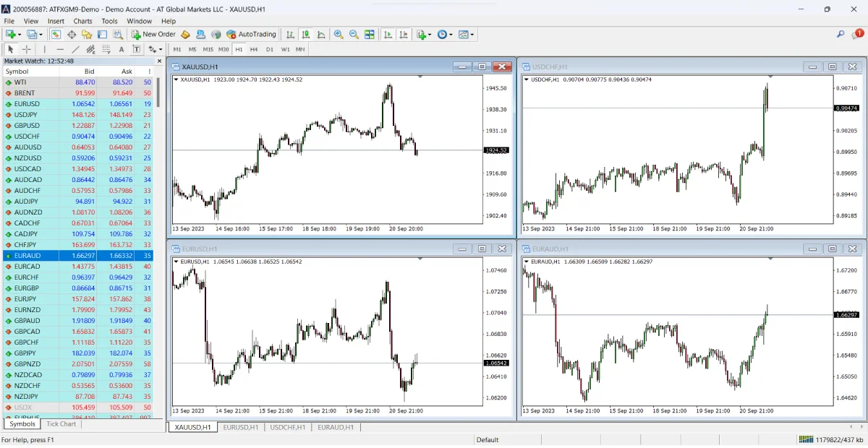Open the Charts menu
Viewport: 868px width, 448px height.
coord(82,21)
